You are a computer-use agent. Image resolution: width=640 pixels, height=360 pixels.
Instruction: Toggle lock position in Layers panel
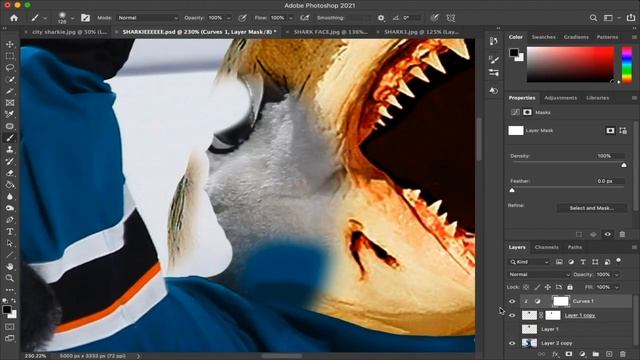pos(548,287)
